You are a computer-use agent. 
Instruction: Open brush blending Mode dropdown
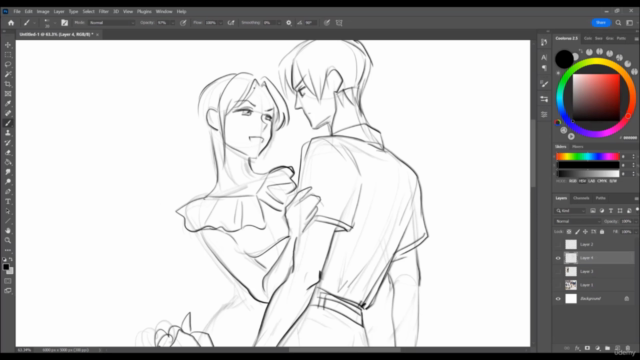[111, 23]
